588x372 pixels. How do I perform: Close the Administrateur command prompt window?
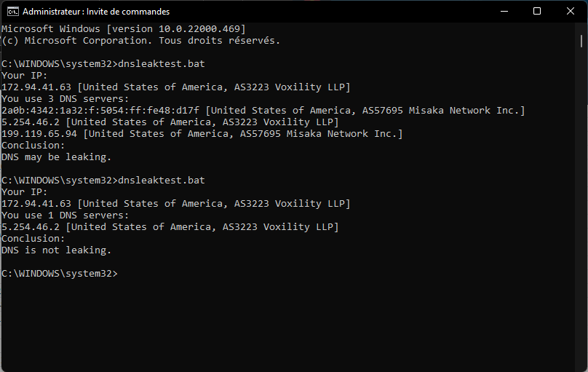pyautogui.click(x=571, y=11)
